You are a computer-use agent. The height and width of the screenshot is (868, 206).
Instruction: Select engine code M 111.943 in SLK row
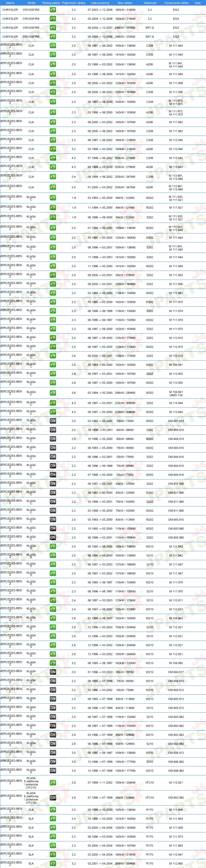click(x=176, y=819)
